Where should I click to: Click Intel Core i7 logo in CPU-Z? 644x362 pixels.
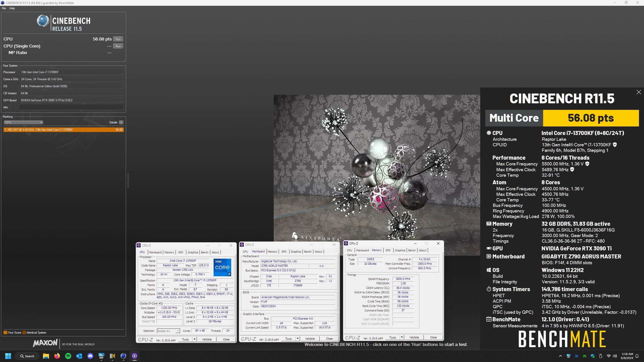[222, 267]
